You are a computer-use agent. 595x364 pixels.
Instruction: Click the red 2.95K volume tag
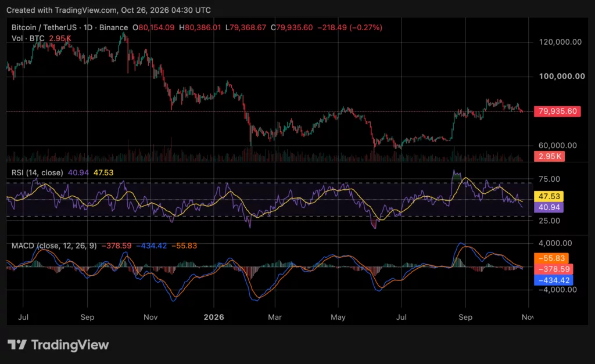tap(549, 156)
